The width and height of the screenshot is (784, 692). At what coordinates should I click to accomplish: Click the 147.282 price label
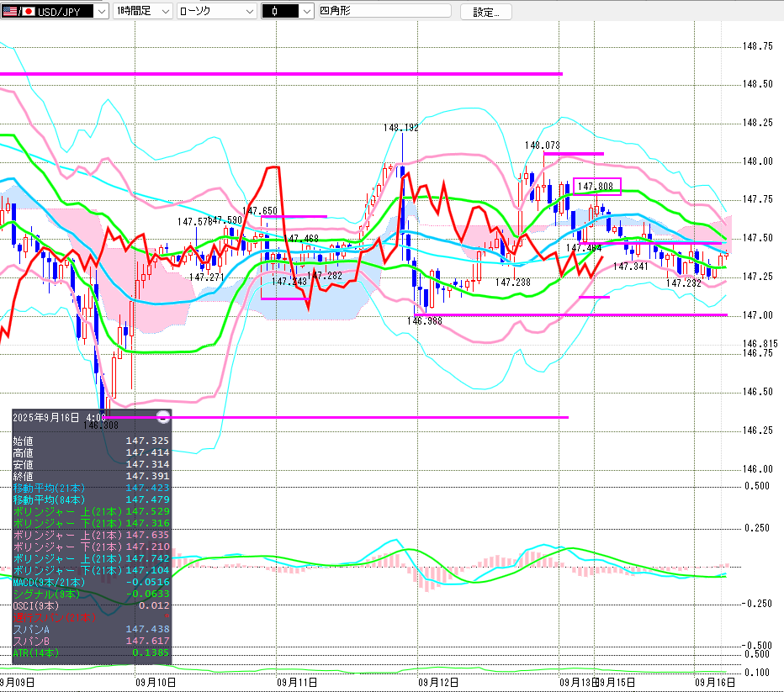[325, 276]
